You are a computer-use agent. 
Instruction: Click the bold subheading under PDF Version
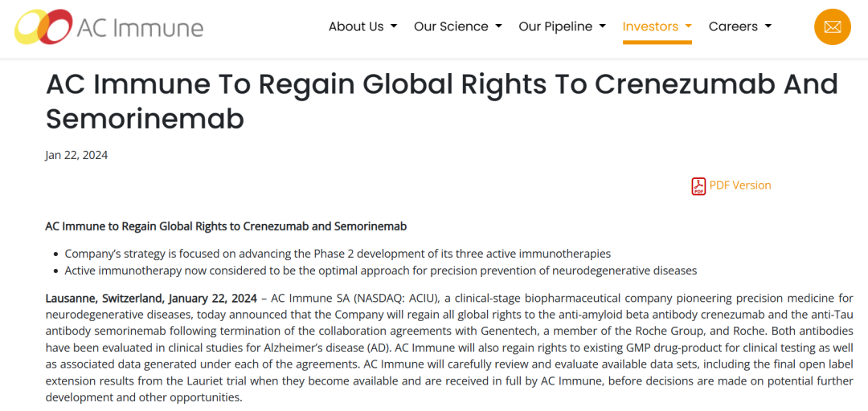(227, 227)
